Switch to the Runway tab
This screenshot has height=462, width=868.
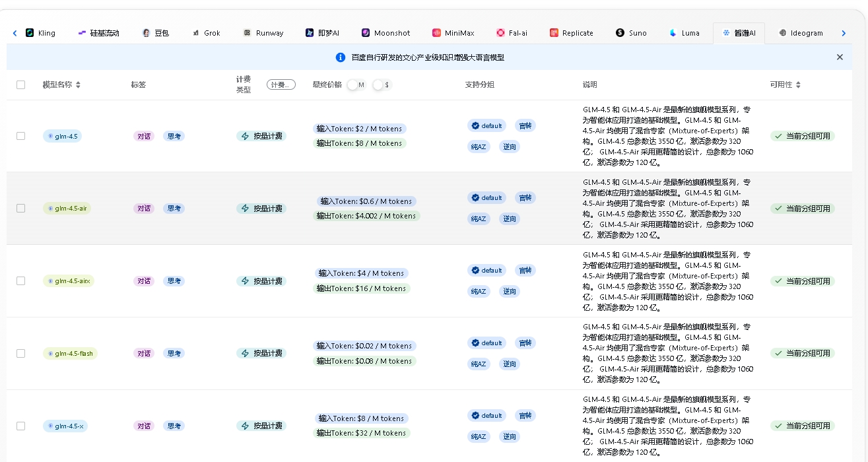click(263, 33)
